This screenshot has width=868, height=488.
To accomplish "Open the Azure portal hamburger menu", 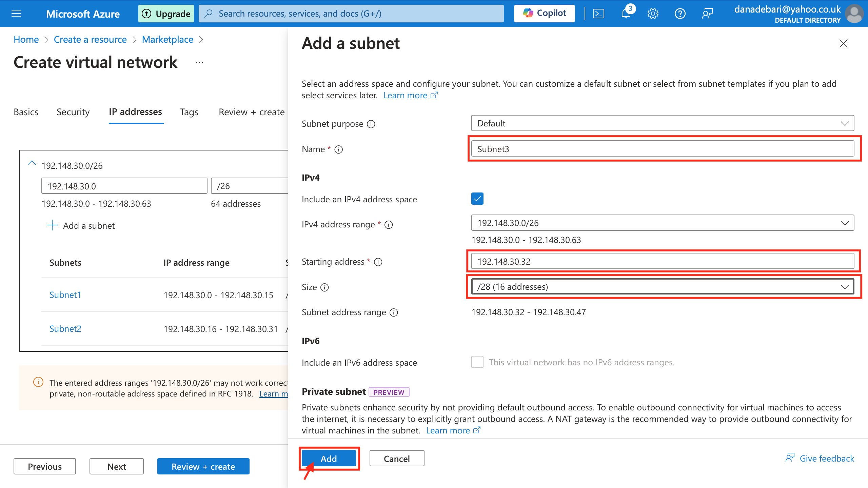I will point(16,14).
